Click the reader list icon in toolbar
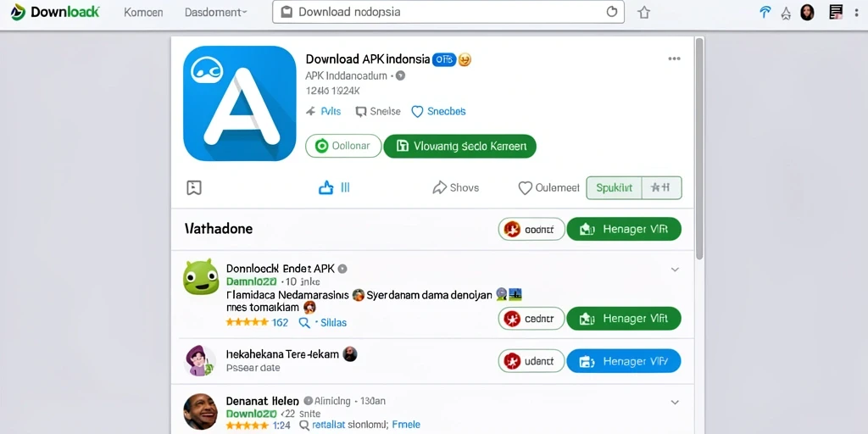 pos(836,12)
